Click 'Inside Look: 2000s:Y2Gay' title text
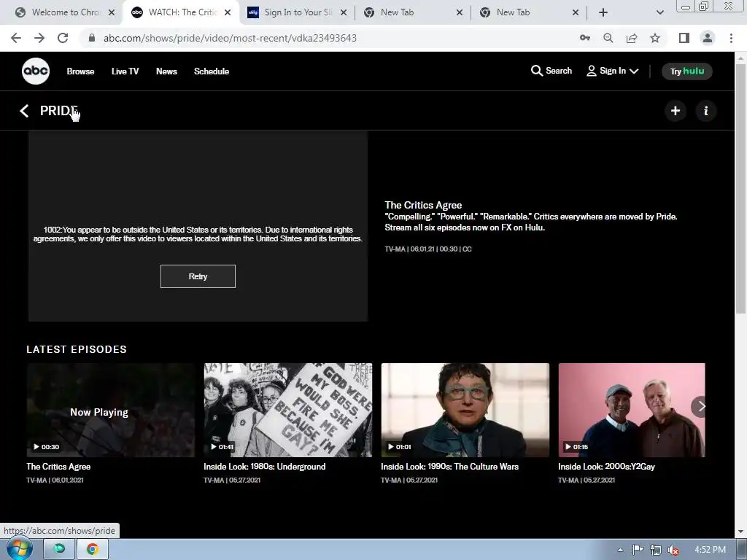Screen dimensions: 747x560 point(606,467)
